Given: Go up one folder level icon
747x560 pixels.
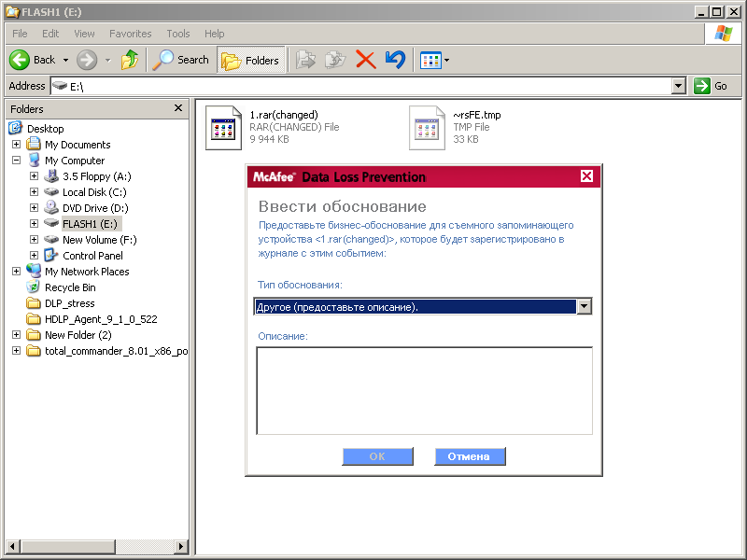Looking at the screenshot, I should (130, 60).
